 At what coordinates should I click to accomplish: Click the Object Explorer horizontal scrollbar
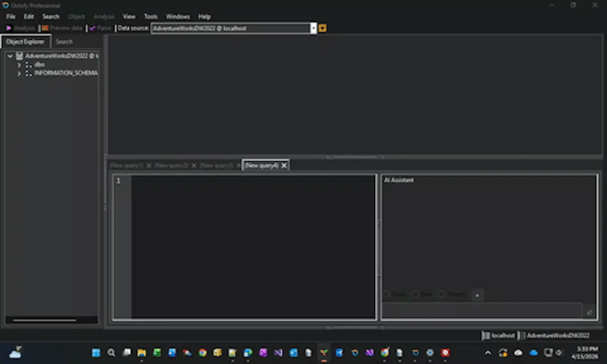[44, 320]
